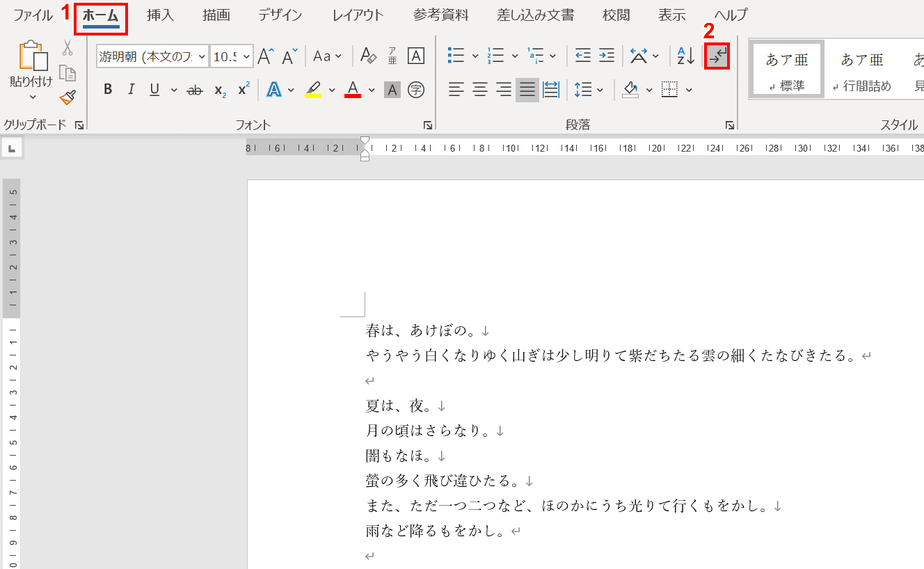Apply the 標準 style

pos(787,69)
